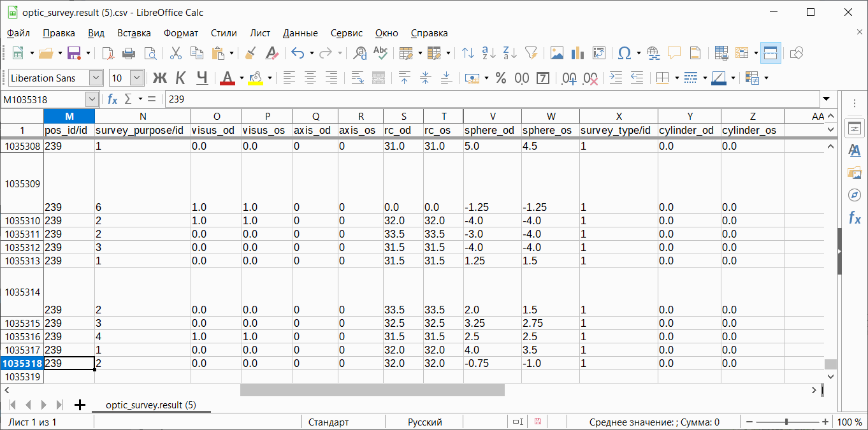The height and width of the screenshot is (430, 868).
Task: Insert a chart using toolbar icon
Action: (578, 53)
